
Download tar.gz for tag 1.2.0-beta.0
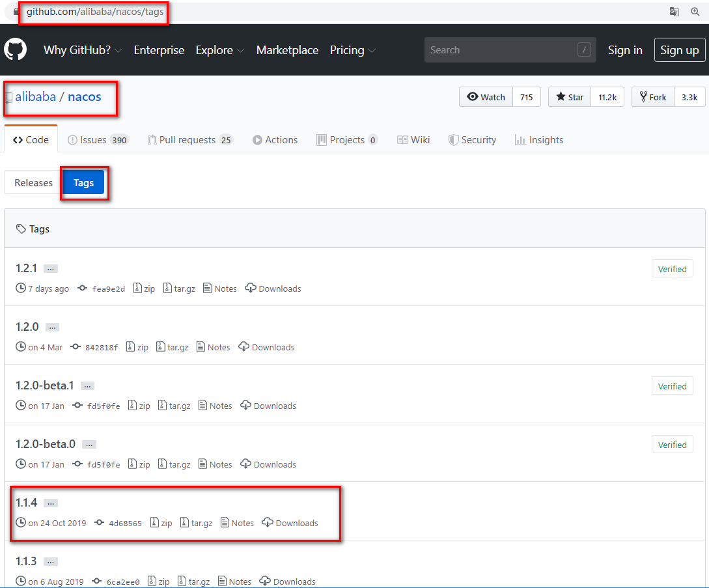coord(174,464)
